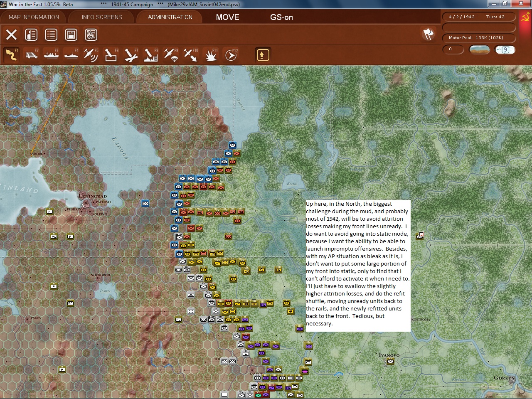The width and height of the screenshot is (532, 399).
Task: Select the F10 air transfer icon
Action: click(191, 54)
